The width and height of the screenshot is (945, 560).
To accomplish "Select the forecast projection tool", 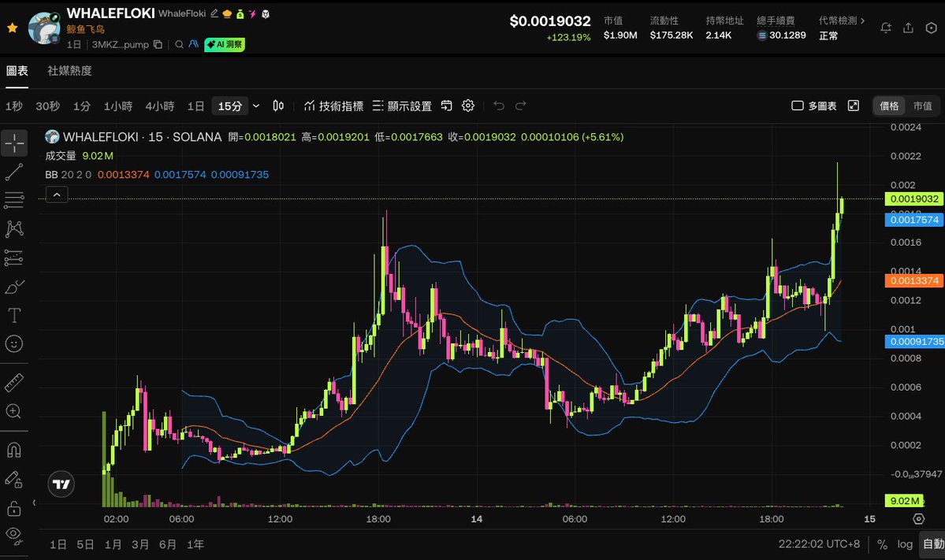I will (x=14, y=258).
